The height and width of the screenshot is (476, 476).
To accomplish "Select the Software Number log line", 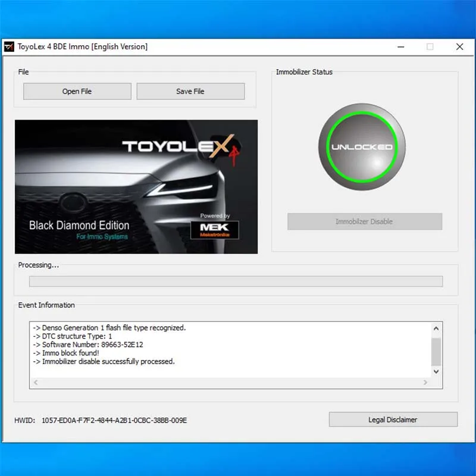I will click(x=87, y=345).
